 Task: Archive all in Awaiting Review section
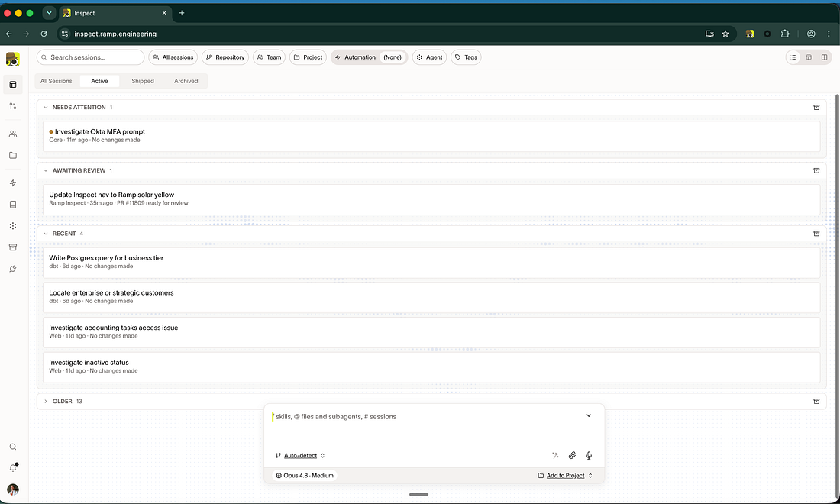pos(816,170)
